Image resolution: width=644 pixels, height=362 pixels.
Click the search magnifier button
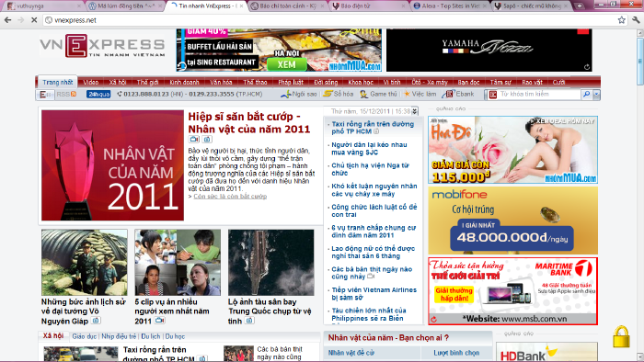pos(587,95)
